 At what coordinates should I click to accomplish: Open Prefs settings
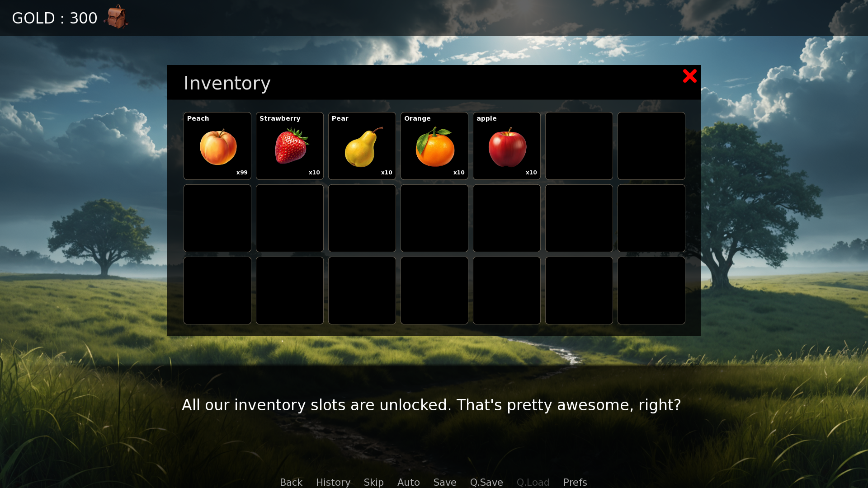click(x=575, y=482)
